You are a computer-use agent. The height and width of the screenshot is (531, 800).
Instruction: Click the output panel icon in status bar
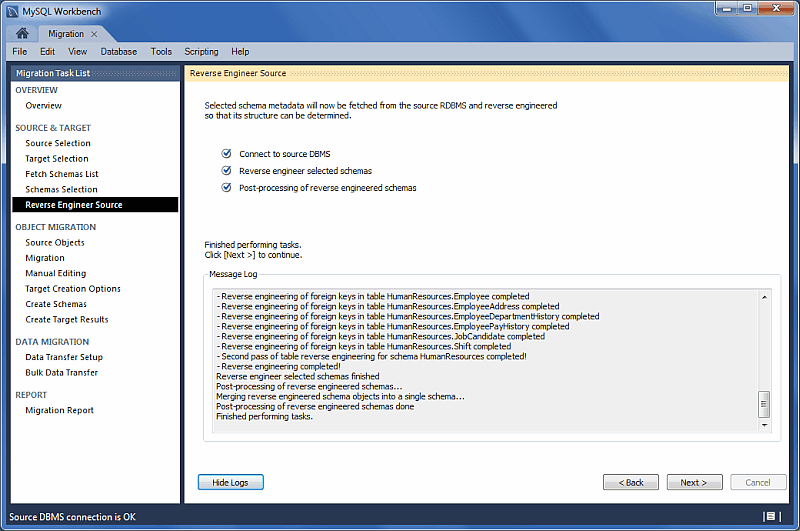[771, 516]
